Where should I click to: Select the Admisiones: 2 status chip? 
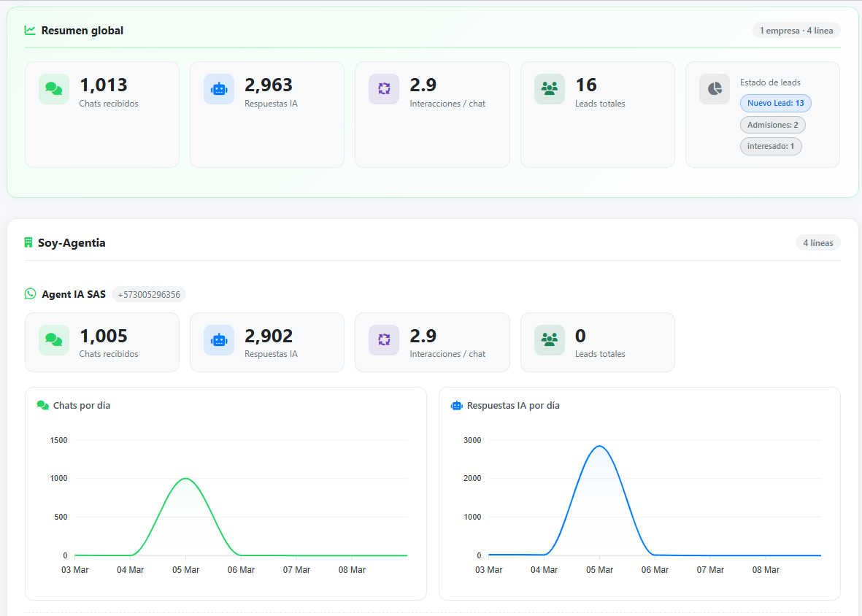point(772,125)
